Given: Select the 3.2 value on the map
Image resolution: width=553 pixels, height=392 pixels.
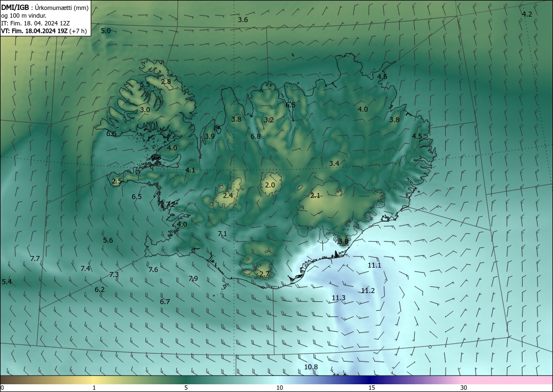Looking at the screenshot, I should (269, 120).
